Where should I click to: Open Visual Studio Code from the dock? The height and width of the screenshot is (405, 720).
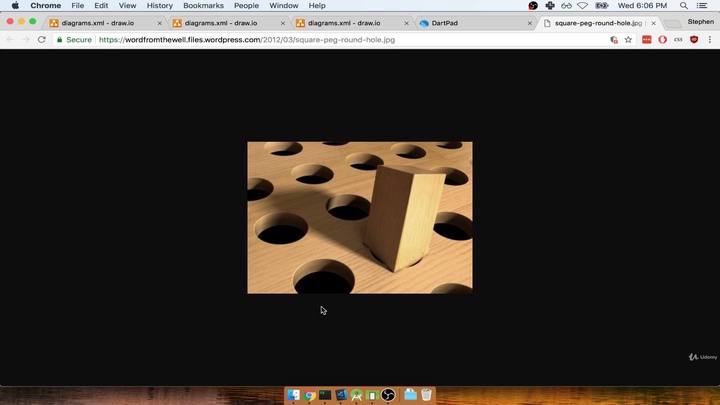341,395
